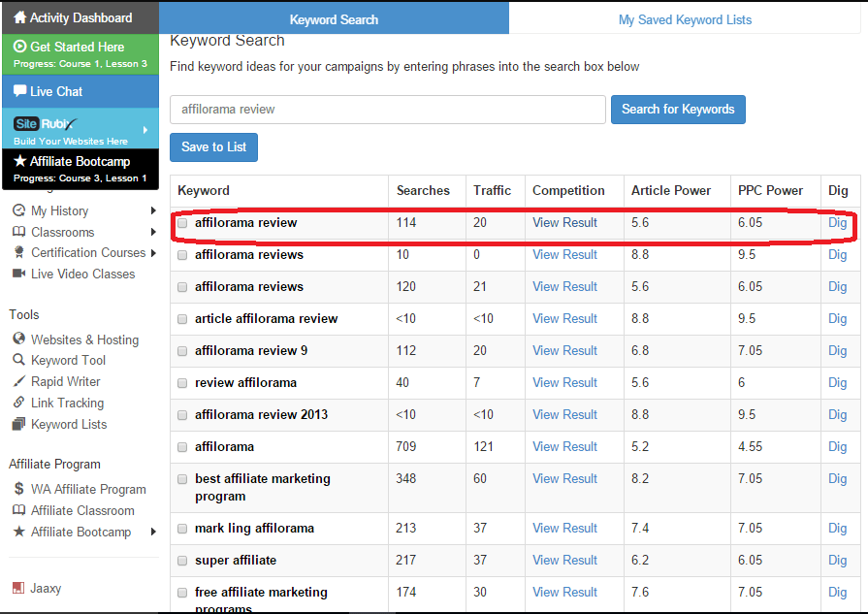868x614 pixels.
Task: Check the box for 'mark ling affilorama'
Action: point(182,529)
